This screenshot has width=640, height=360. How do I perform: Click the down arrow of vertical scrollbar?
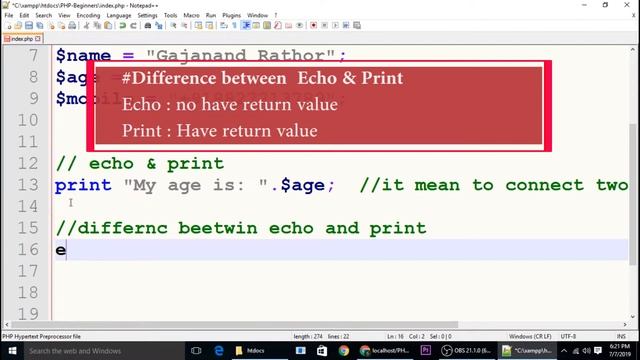(x=633, y=316)
